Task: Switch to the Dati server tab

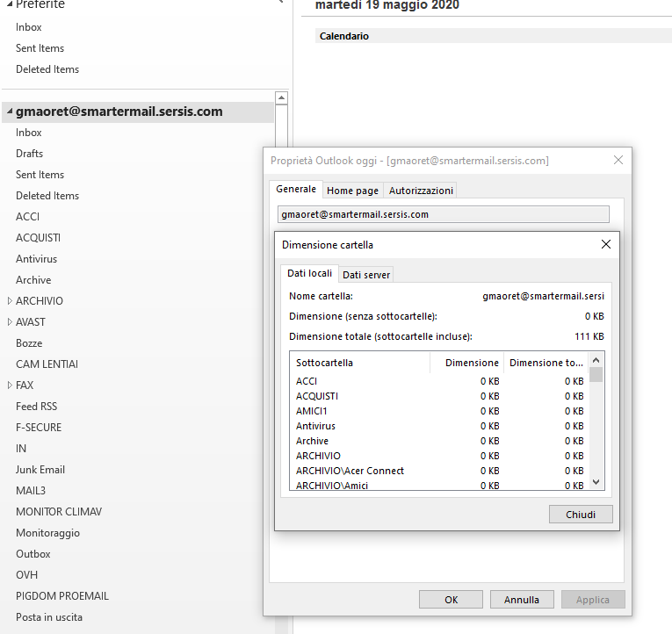Action: point(365,275)
